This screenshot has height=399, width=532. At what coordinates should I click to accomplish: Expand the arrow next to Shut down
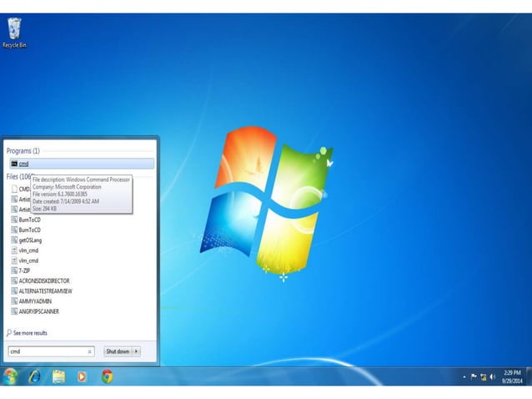coord(137,351)
